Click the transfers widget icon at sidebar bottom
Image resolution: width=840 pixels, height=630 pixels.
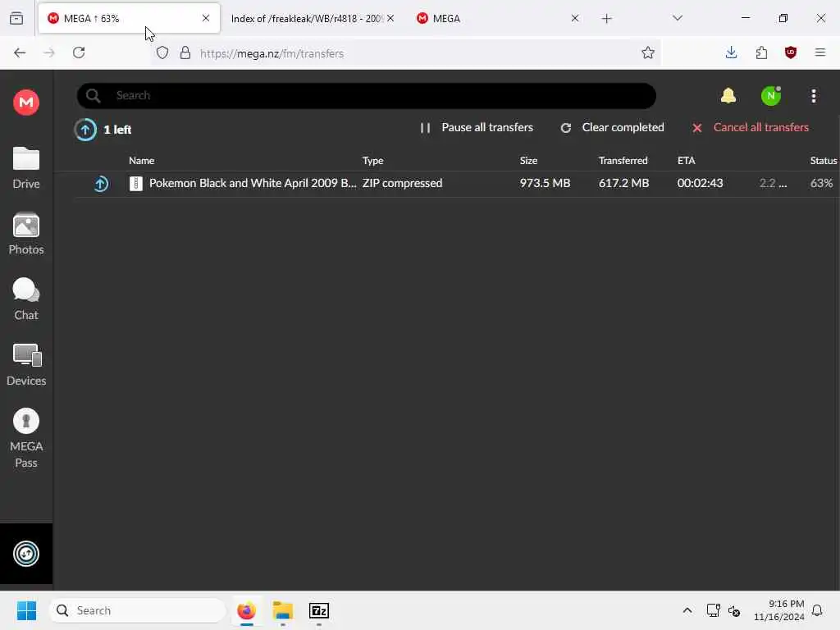[26, 554]
